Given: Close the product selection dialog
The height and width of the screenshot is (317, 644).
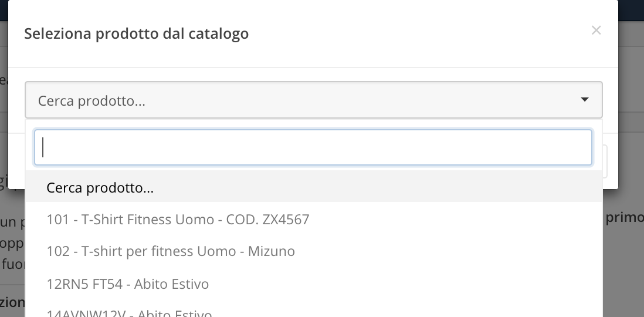Looking at the screenshot, I should [x=596, y=31].
